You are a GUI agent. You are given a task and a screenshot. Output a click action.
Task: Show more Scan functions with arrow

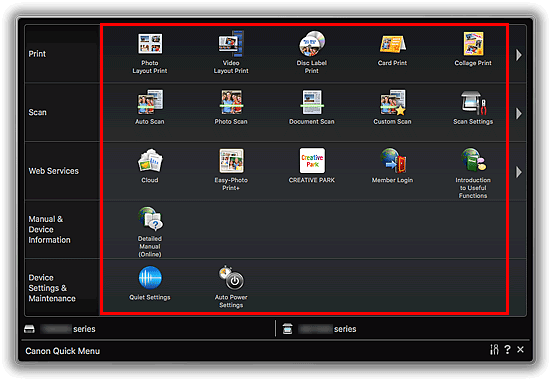[x=518, y=113]
